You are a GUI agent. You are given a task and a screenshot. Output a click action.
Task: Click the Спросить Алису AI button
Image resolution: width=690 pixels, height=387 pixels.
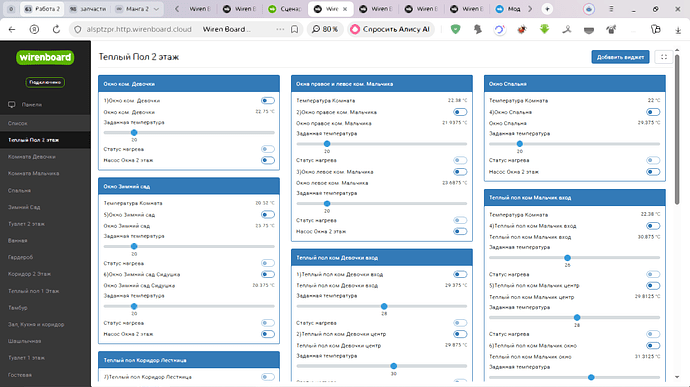pyautogui.click(x=390, y=29)
